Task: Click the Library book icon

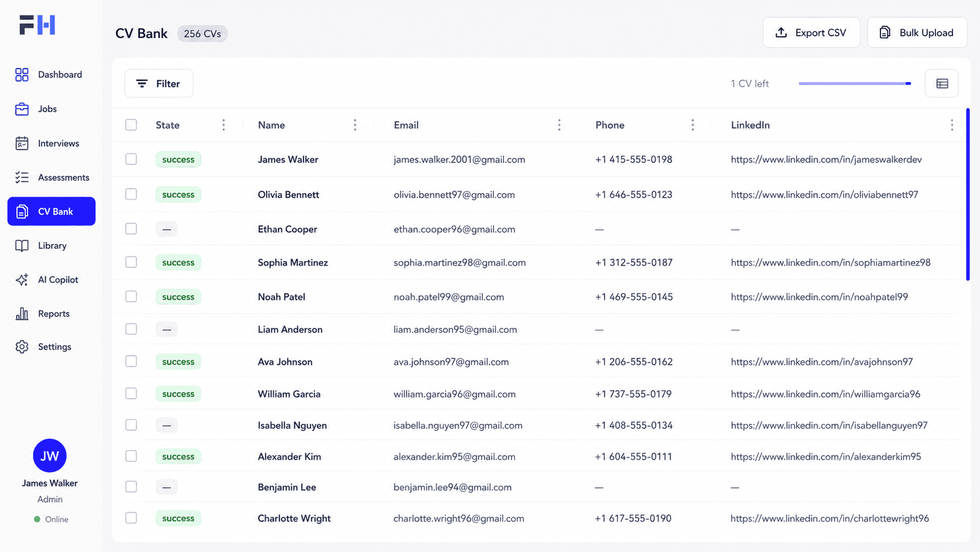Action: [x=22, y=246]
